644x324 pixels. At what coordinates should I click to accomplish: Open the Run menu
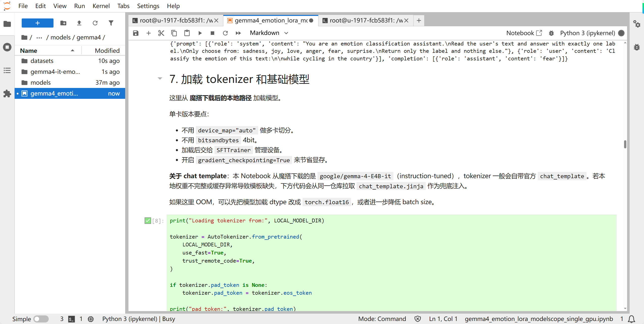tap(79, 6)
